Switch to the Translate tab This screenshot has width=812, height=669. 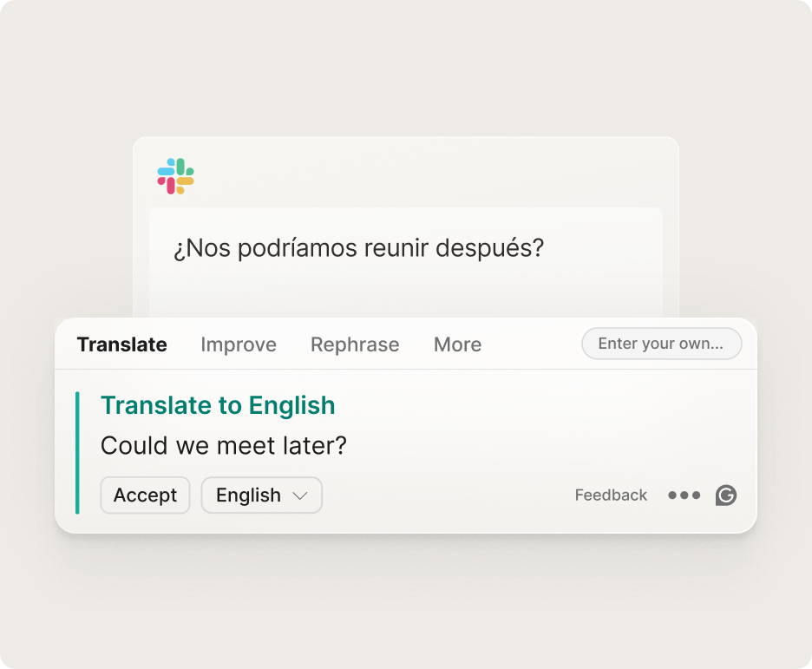(121, 344)
